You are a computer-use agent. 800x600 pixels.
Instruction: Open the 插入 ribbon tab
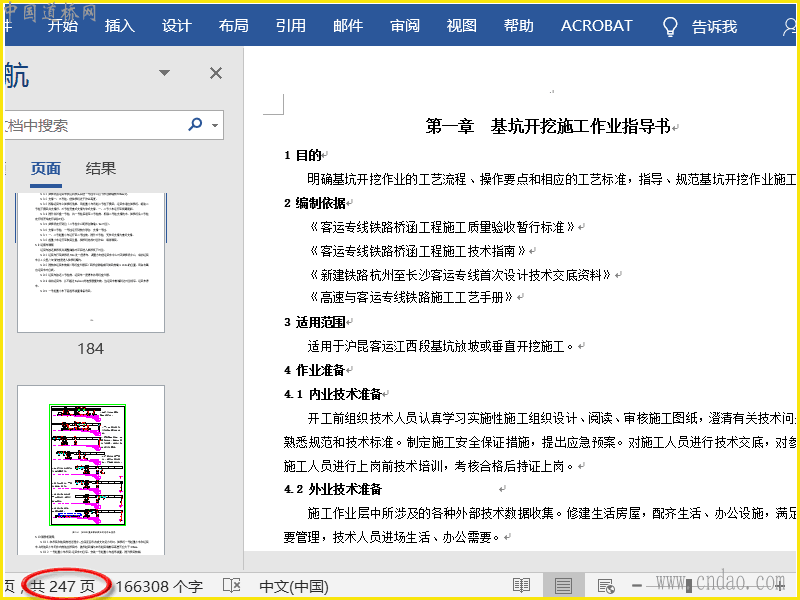coord(119,26)
